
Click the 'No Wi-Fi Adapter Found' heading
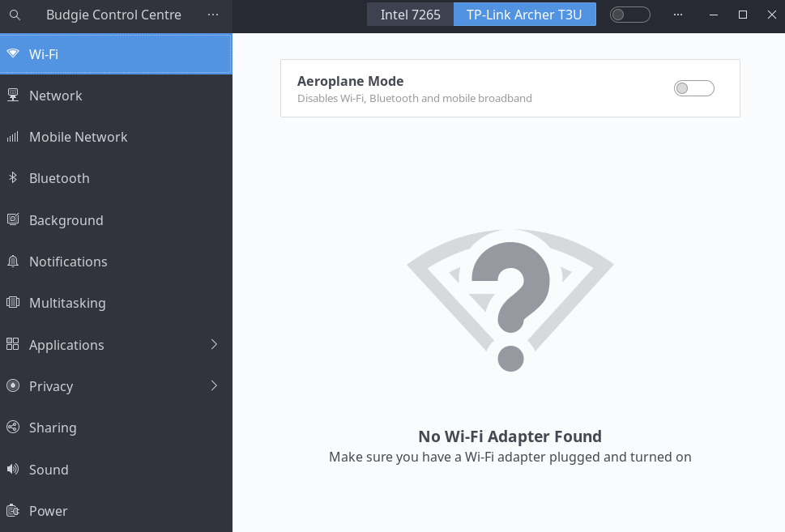510,436
